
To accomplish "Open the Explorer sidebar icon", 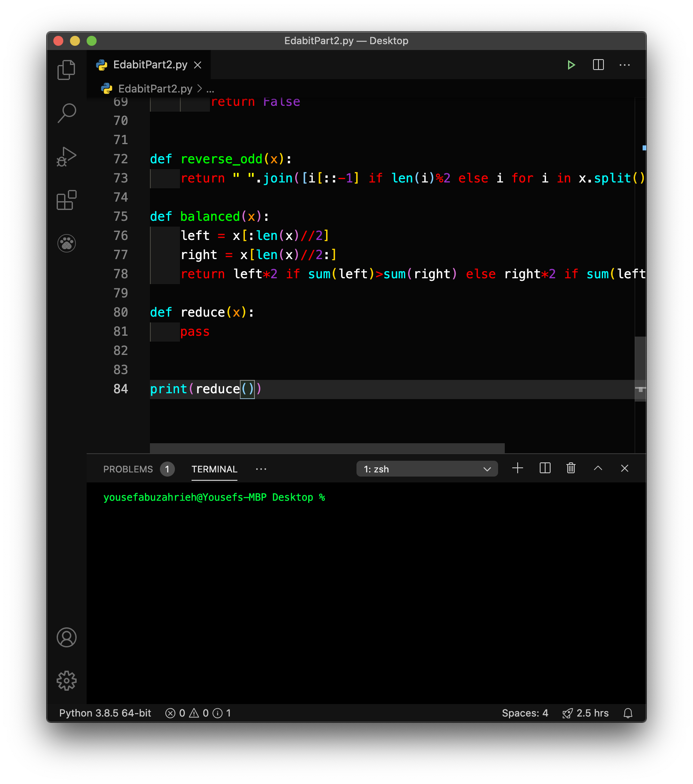I will 66,70.
